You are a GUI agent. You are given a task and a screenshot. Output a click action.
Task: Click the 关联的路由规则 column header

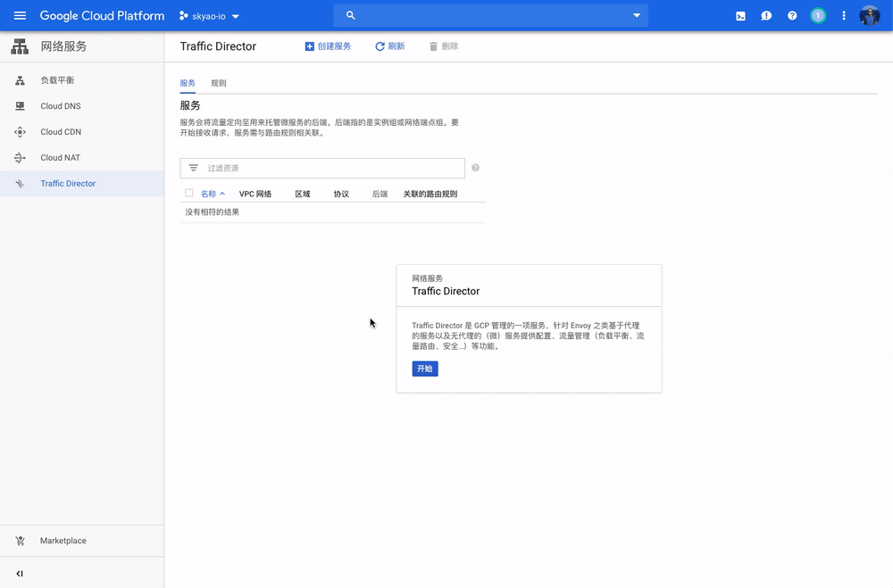(430, 195)
